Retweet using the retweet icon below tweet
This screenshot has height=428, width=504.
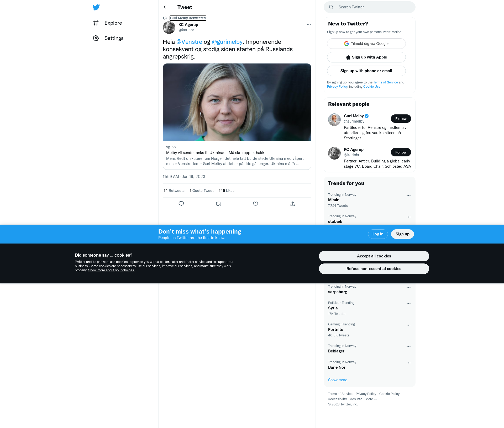(x=218, y=204)
